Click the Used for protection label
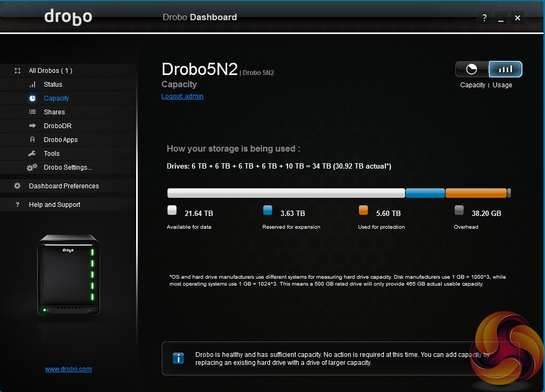Screen dimensions: 545x392 [382, 227]
